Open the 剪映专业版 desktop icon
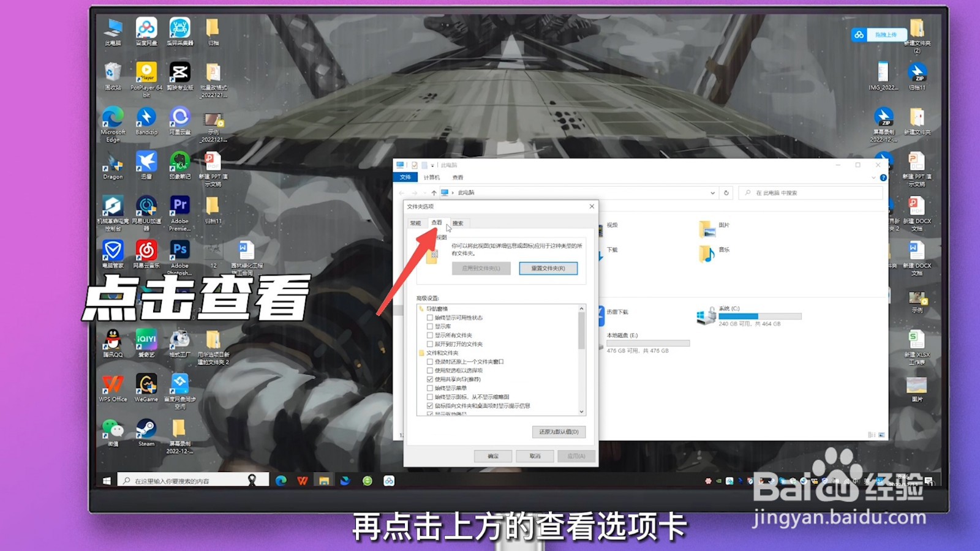 [x=180, y=77]
